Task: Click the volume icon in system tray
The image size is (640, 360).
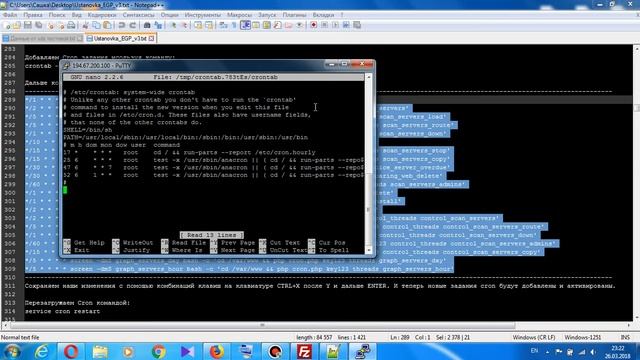Action: [593, 351]
